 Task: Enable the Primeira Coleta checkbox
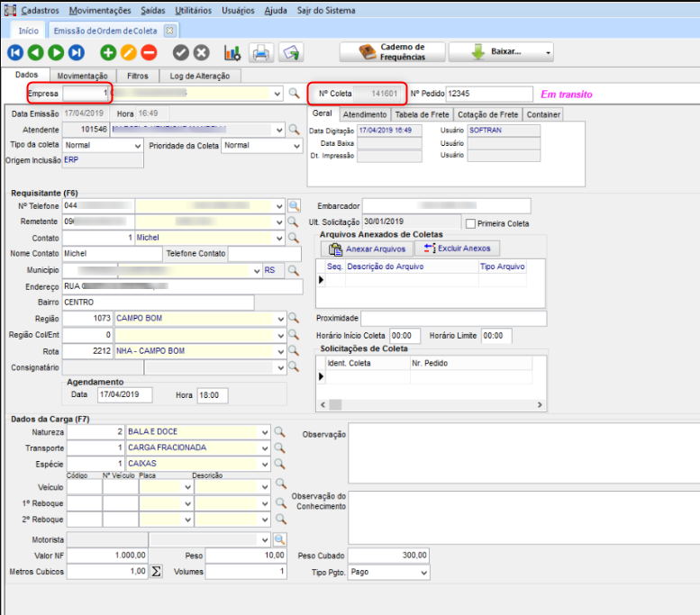[469, 223]
